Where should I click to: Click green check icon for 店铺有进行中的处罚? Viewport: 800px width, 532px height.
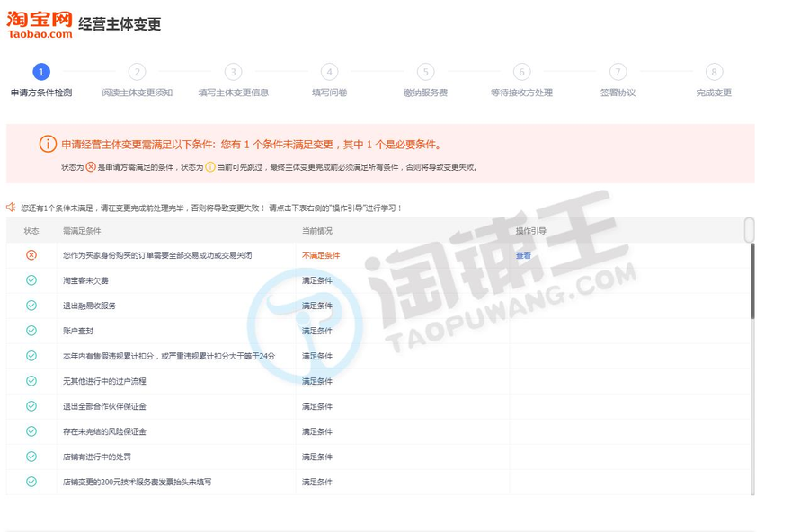31,457
